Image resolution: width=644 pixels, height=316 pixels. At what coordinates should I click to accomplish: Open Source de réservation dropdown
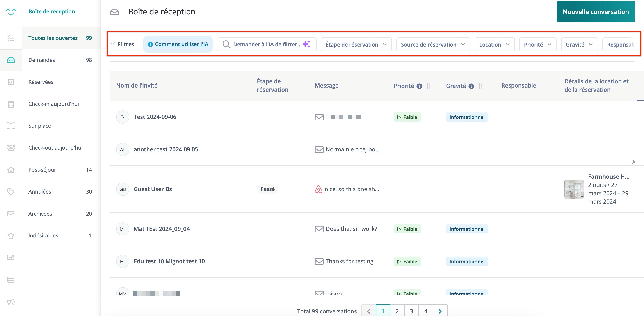[x=433, y=45]
